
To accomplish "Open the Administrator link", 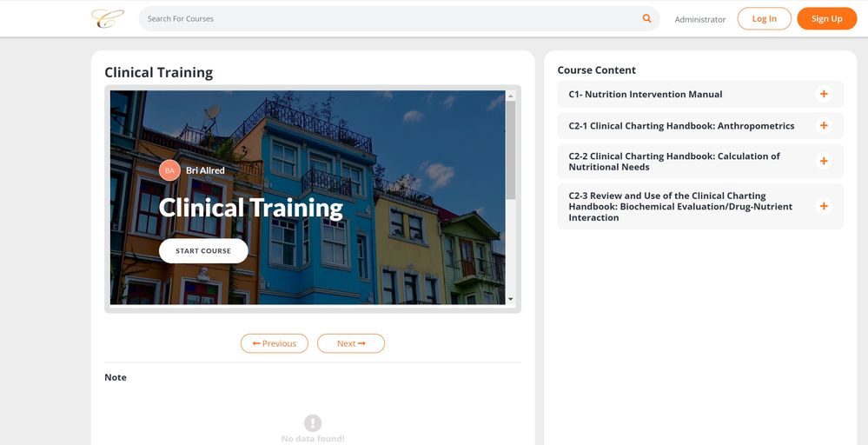I will pyautogui.click(x=699, y=19).
